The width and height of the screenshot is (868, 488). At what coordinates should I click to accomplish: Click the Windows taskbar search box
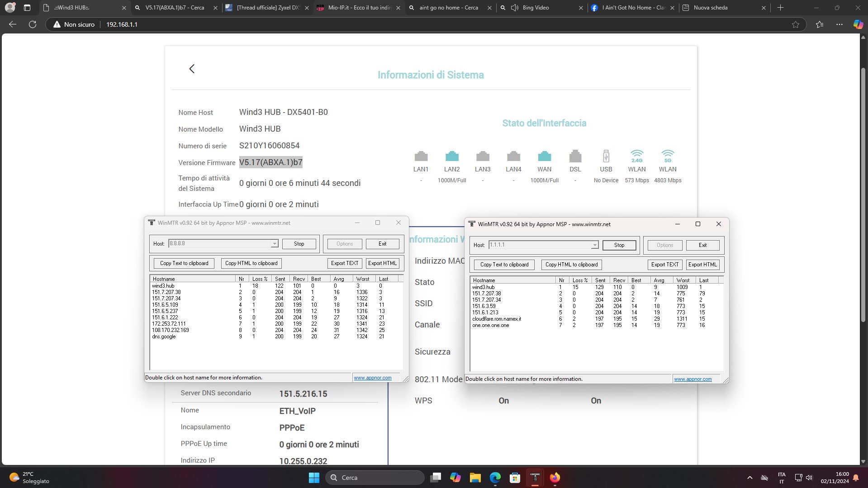click(x=375, y=478)
